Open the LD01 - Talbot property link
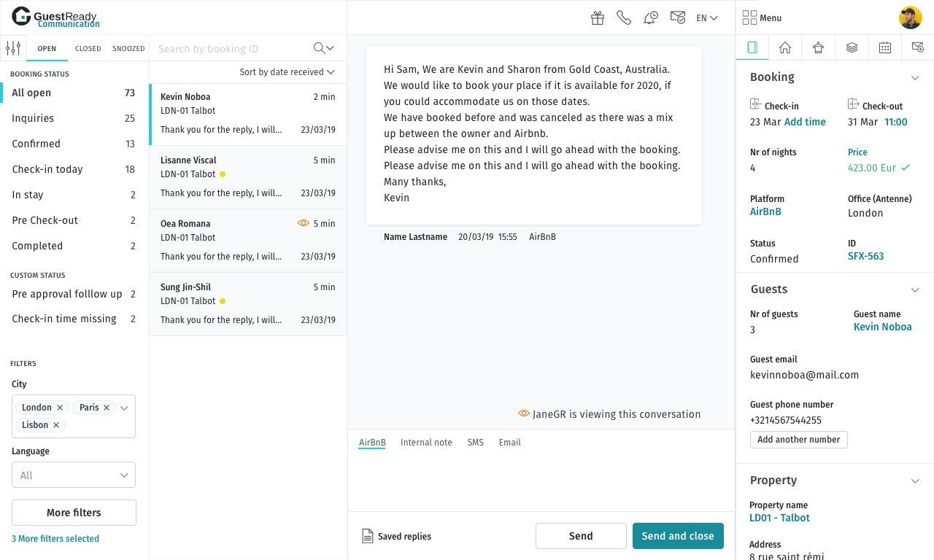The height and width of the screenshot is (560, 934). tap(779, 518)
